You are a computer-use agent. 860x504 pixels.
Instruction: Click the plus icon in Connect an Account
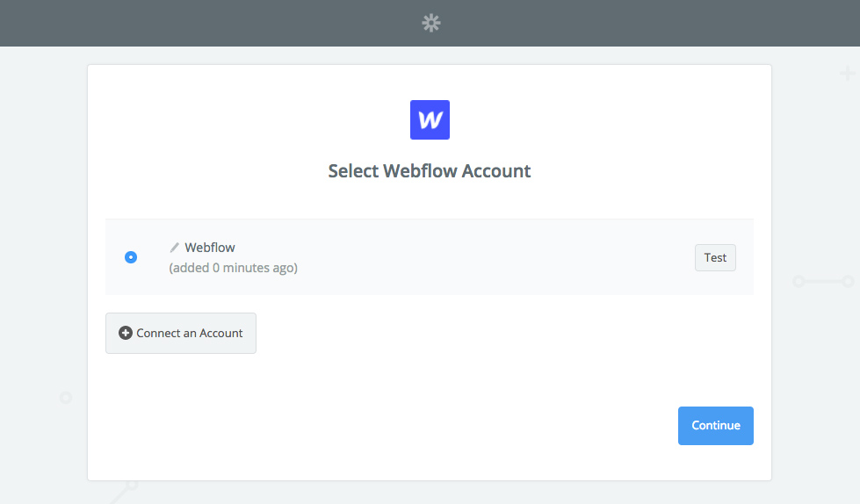(126, 333)
